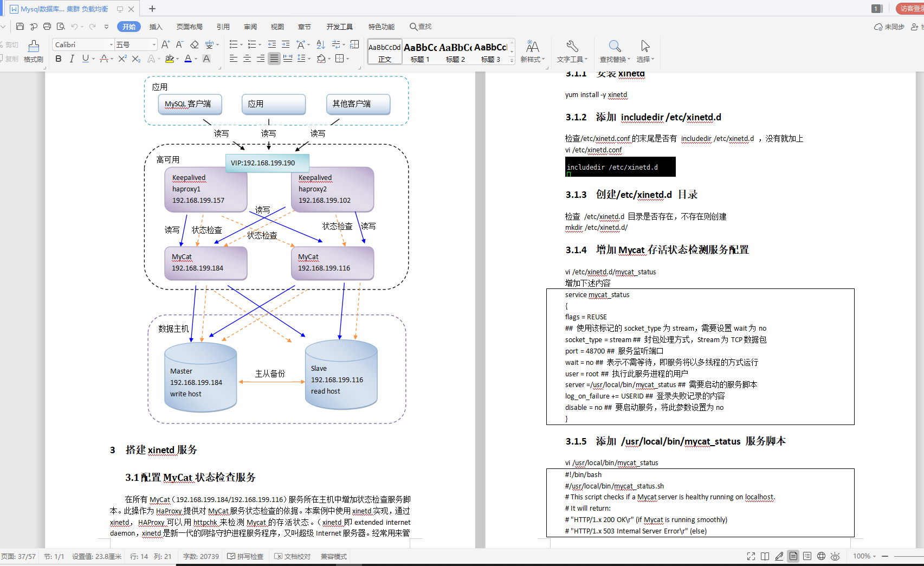
Task: Select the text highlight color icon
Action: tap(170, 59)
